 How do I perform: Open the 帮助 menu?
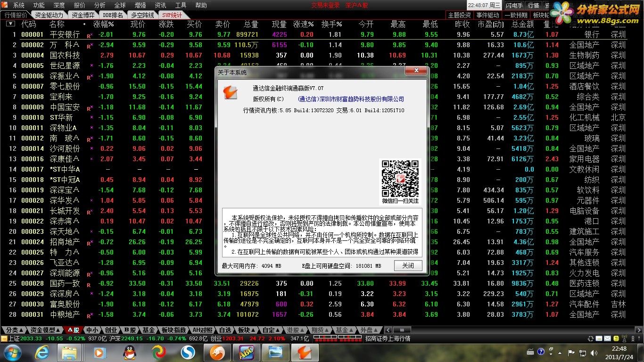(x=201, y=5)
